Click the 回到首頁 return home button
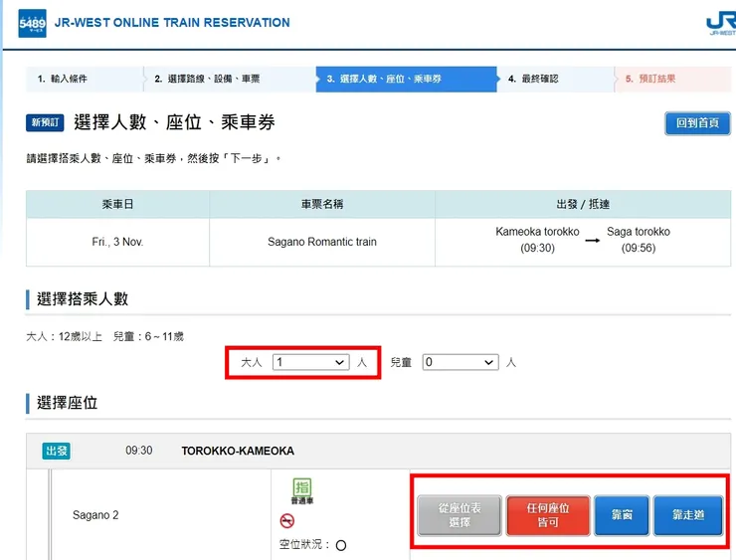Image resolution: width=736 pixels, height=560 pixels. coord(696,123)
